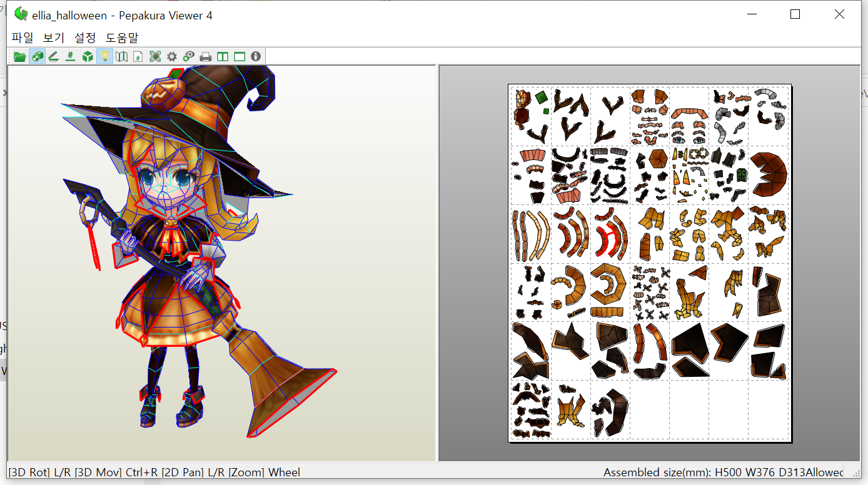
Task: Open the 파일 menu
Action: [23, 37]
